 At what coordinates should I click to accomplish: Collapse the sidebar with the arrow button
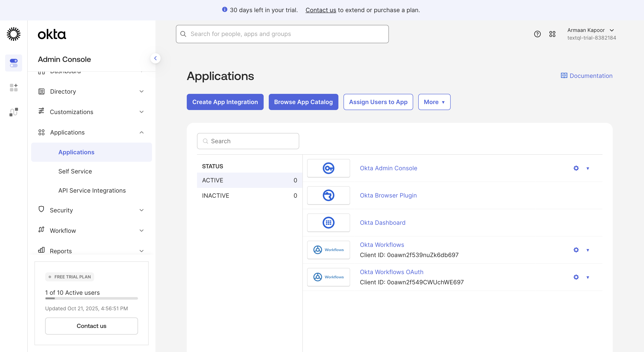pyautogui.click(x=155, y=58)
